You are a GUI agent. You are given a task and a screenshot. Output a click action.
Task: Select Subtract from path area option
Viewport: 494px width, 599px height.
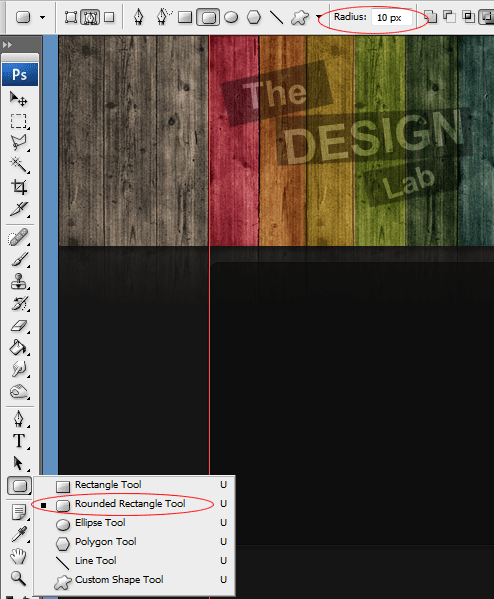pyautogui.click(x=450, y=17)
